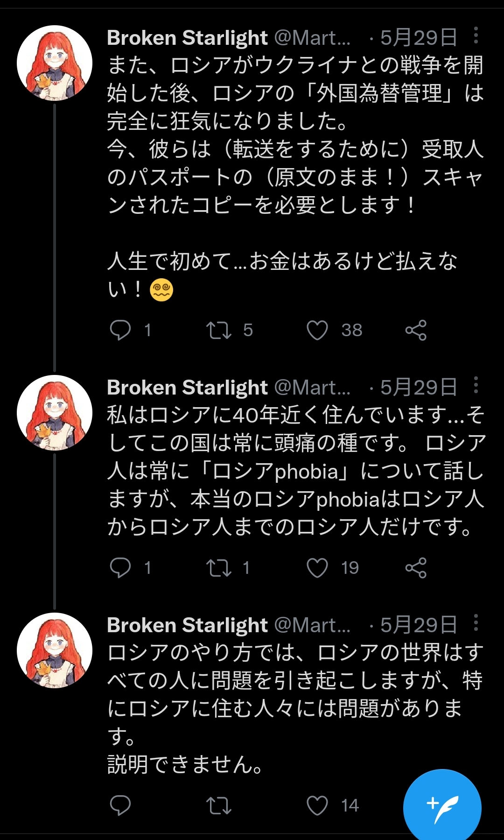The image size is (504, 840).
Task: Like the tweet with 38 likes
Action: (x=317, y=330)
